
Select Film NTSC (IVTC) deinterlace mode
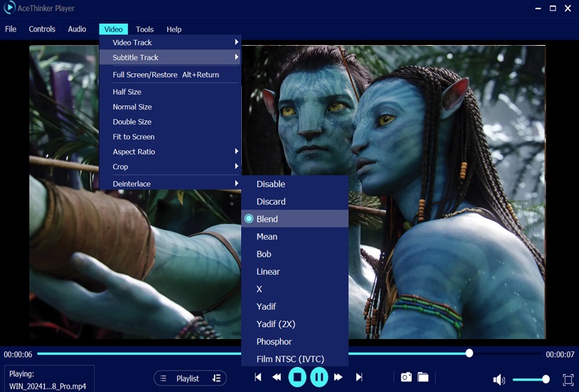295,358
